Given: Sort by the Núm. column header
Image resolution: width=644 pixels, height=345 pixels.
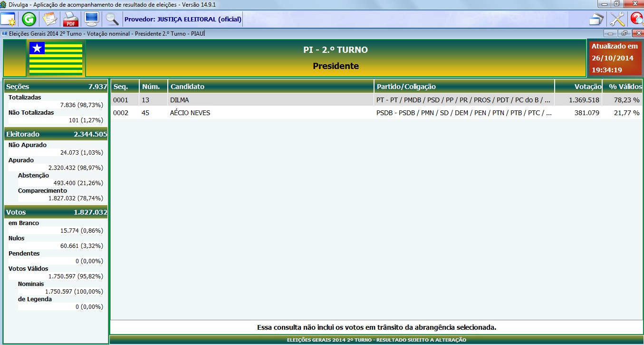Looking at the screenshot, I should tap(154, 87).
